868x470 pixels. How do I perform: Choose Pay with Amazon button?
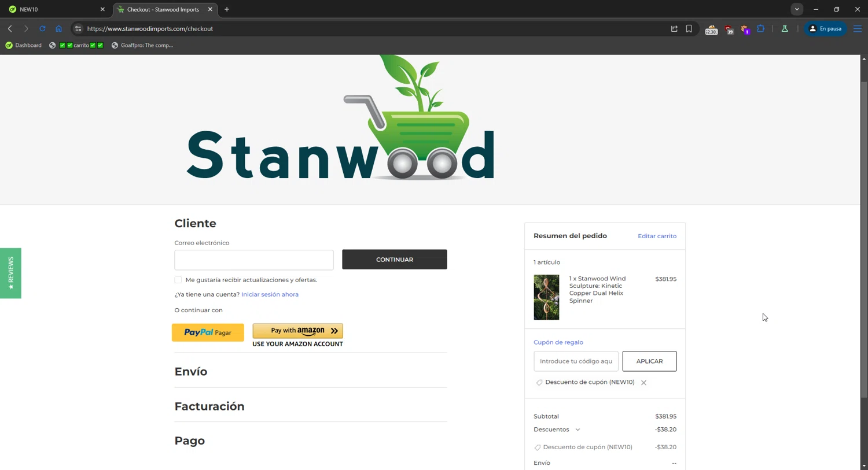[298, 331]
